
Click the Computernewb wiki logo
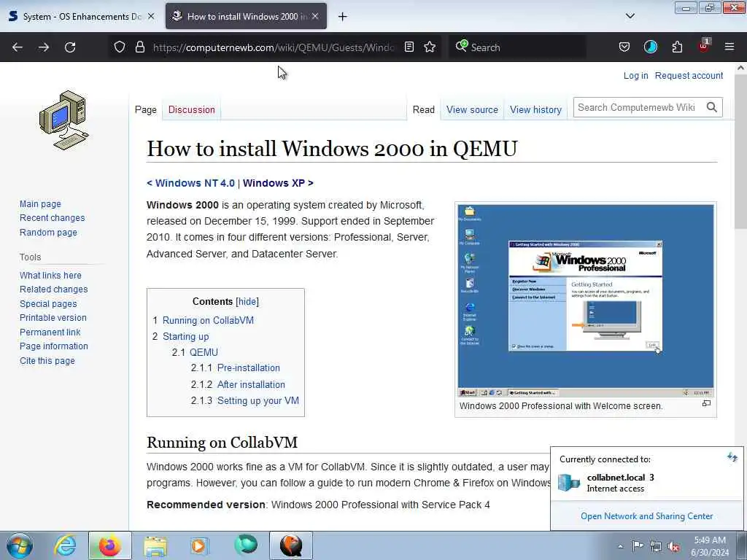[x=64, y=120]
